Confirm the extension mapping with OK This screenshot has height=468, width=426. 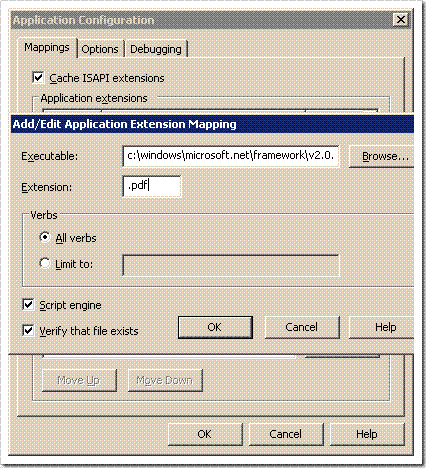tap(215, 327)
